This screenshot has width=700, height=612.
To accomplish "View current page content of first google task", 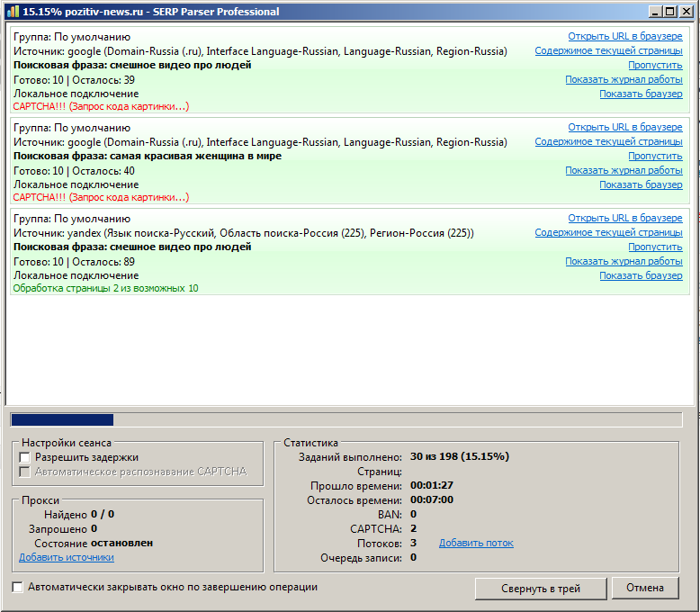I will [608, 50].
